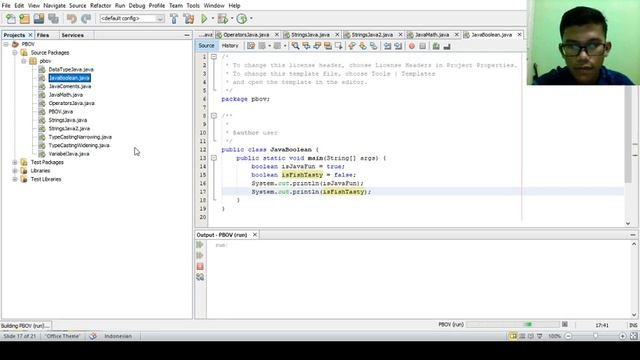Screen dimensions: 640x360
Task: Open the Refactor menu
Action: (x=100, y=6)
